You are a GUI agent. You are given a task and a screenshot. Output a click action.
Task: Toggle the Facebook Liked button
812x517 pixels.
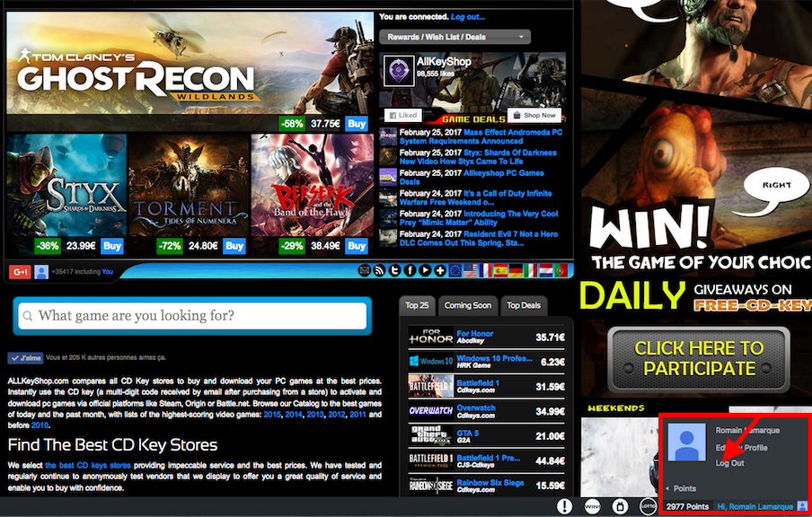402,116
